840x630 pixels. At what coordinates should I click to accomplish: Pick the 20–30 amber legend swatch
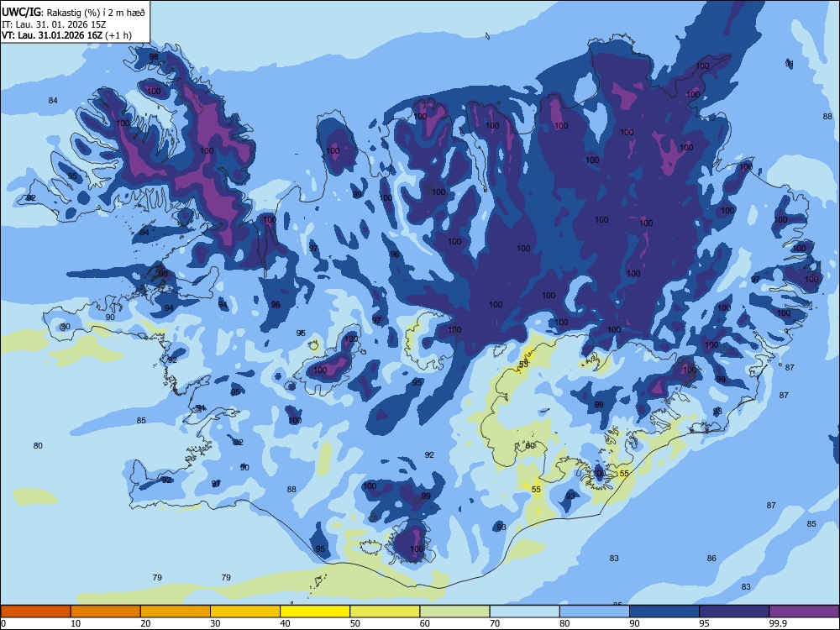(x=176, y=612)
